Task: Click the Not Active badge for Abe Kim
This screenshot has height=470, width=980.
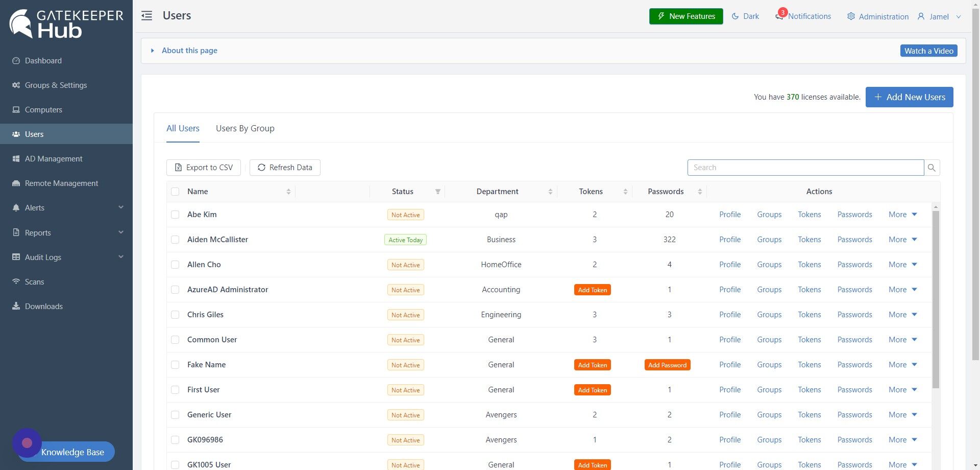Action: (406, 215)
